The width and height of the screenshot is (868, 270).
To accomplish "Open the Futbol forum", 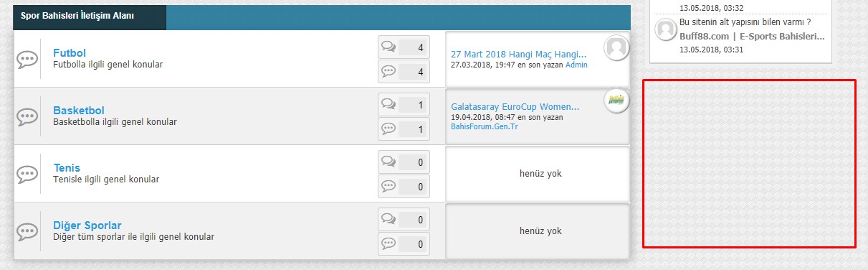I will [x=70, y=53].
